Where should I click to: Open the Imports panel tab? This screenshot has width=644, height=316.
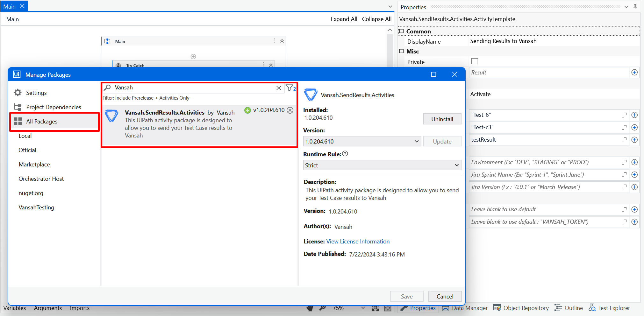(x=80, y=308)
